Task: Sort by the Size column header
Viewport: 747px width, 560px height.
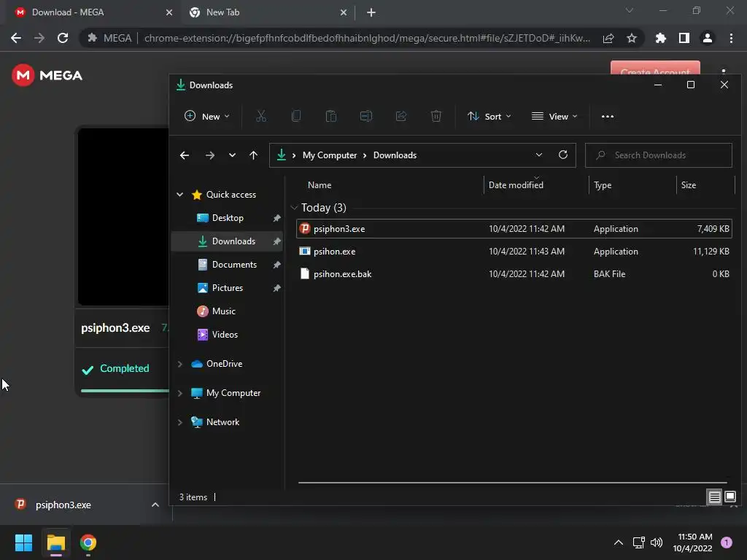Action: coord(689,184)
